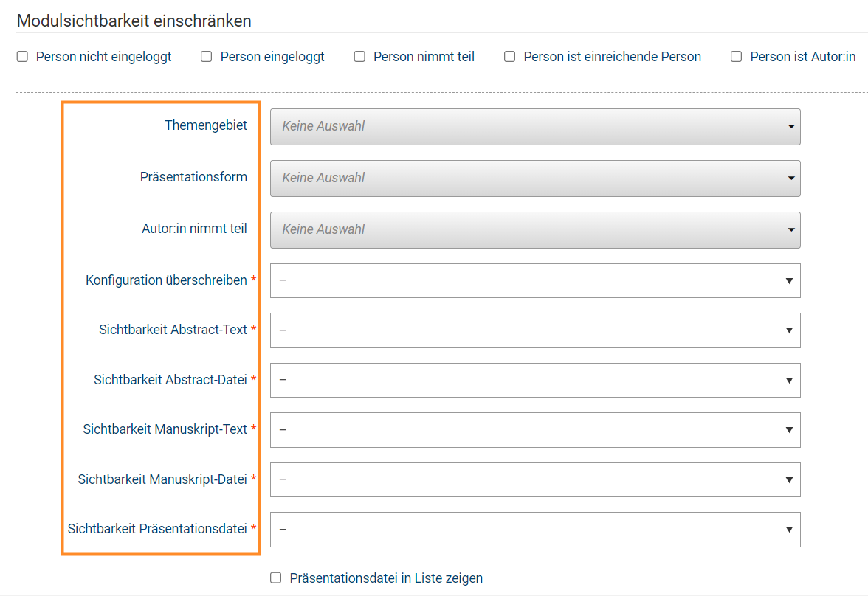Open the Themengebiet dropdown

(x=535, y=127)
